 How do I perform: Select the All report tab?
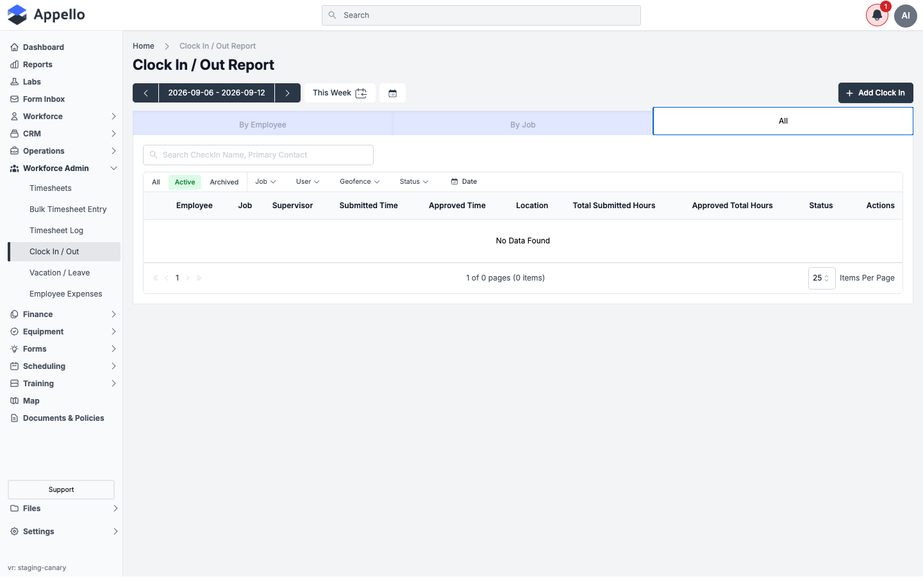(783, 121)
